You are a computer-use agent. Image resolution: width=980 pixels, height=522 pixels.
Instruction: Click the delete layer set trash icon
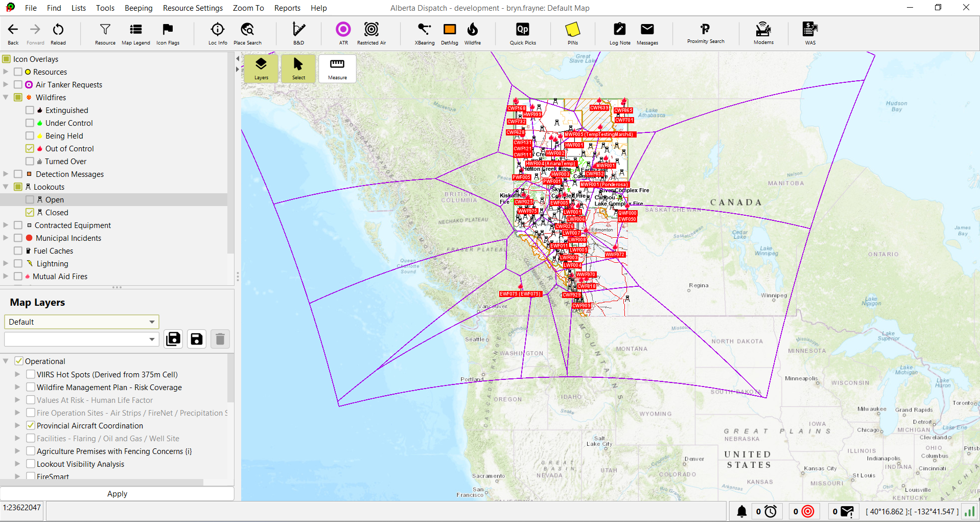(220, 339)
